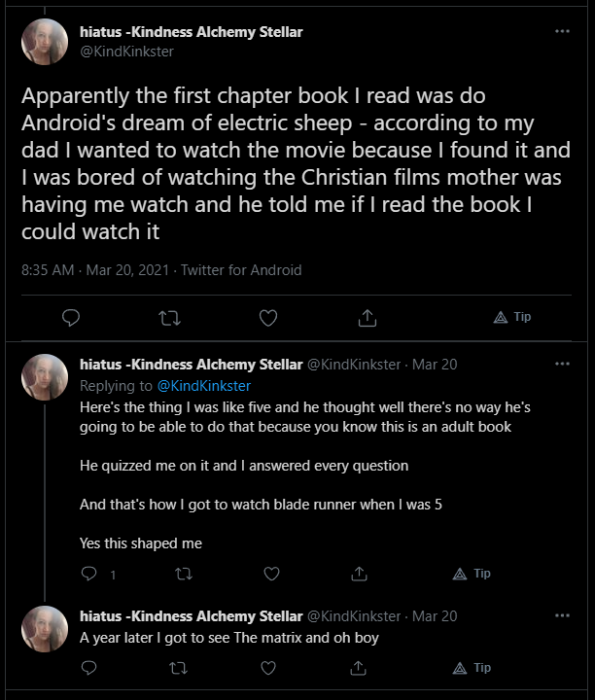Like the matrix reply tweet

coord(268,668)
